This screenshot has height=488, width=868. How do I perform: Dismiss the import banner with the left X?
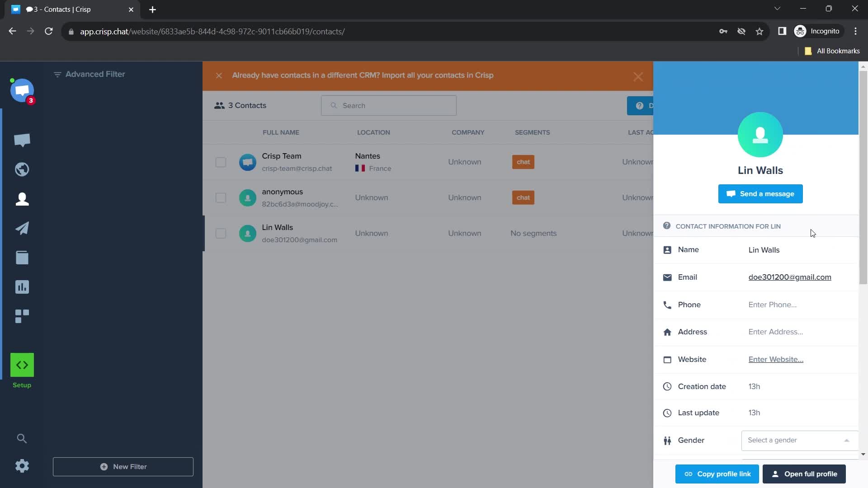219,75
